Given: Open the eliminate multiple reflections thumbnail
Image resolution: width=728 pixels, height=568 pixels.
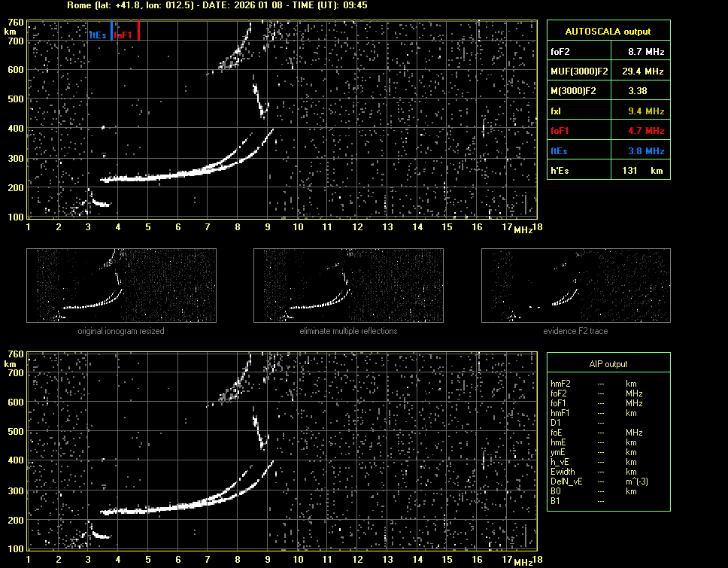Looking at the screenshot, I should click(x=348, y=287).
